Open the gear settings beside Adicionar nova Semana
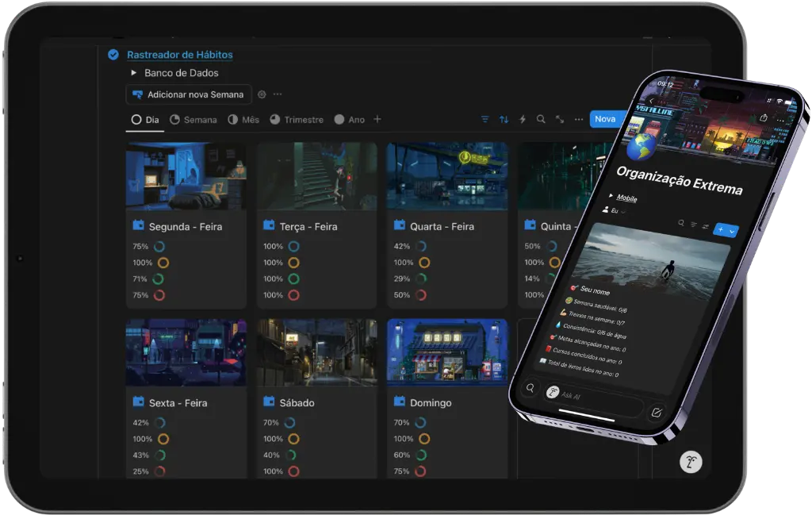Viewport: 812px width, 515px height. coord(262,94)
